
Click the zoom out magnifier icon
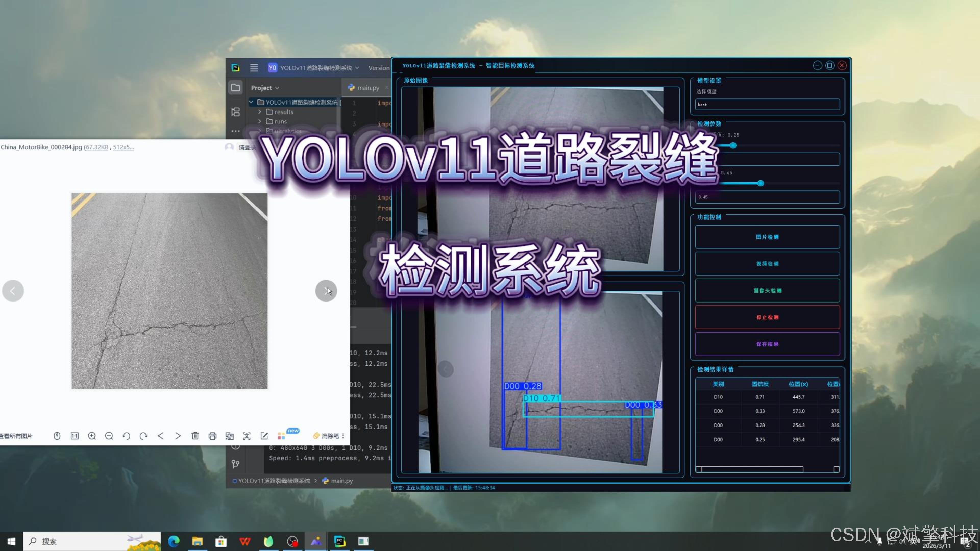(109, 436)
